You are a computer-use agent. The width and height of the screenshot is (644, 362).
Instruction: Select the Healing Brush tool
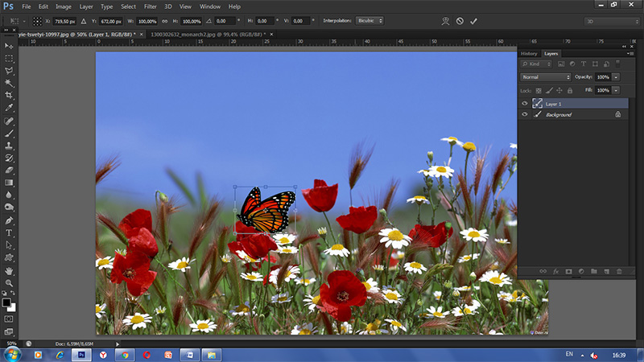click(x=9, y=121)
